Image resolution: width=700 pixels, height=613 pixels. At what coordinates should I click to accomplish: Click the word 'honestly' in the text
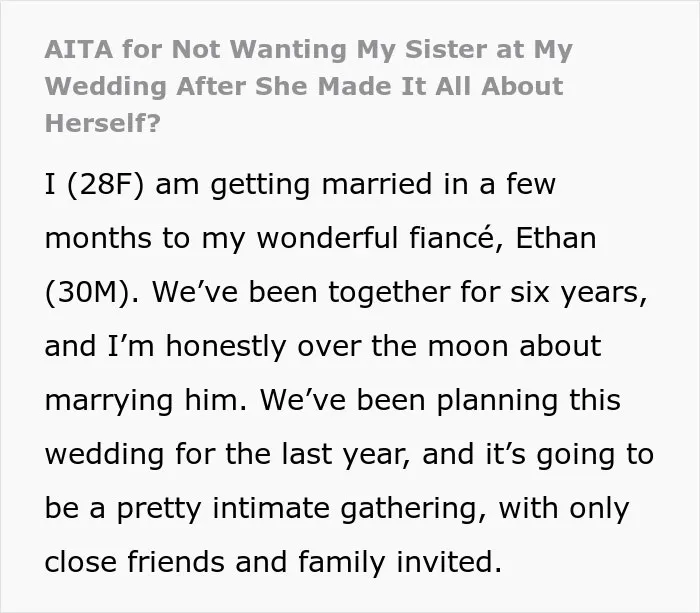tap(226, 346)
